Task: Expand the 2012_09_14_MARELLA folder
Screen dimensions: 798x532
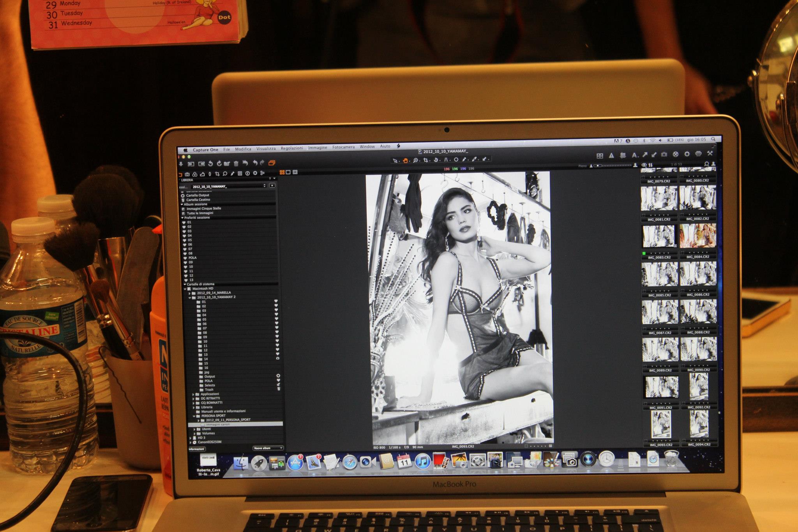Action: 190,293
